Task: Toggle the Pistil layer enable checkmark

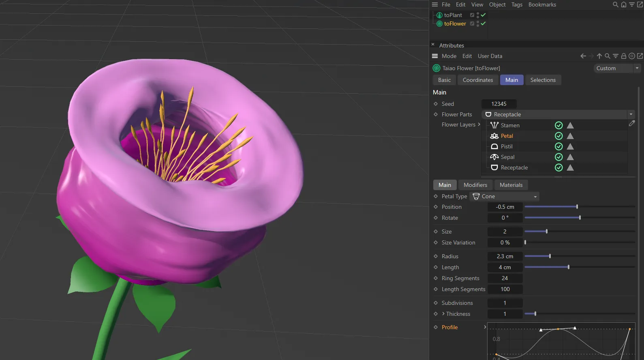Action: pyautogui.click(x=558, y=146)
